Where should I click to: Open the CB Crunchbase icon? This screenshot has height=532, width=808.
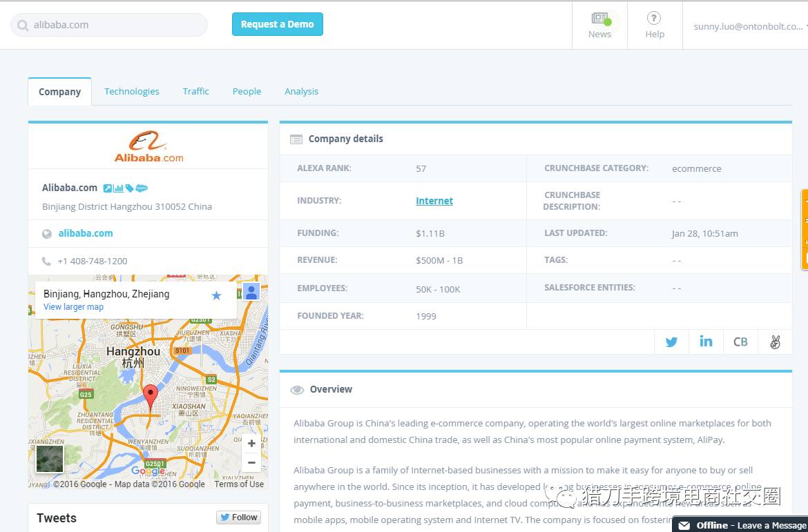740,342
